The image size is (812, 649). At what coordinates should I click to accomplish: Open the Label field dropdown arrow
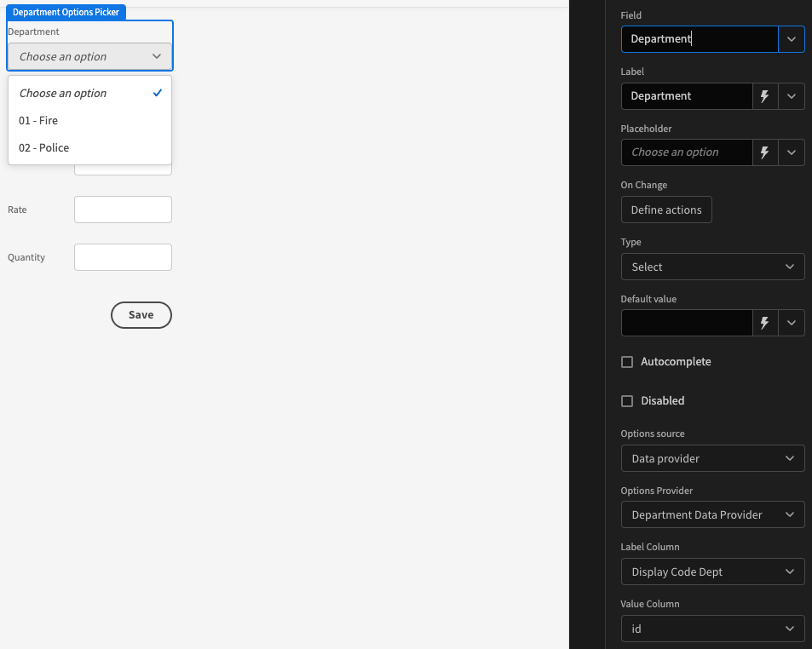click(791, 96)
